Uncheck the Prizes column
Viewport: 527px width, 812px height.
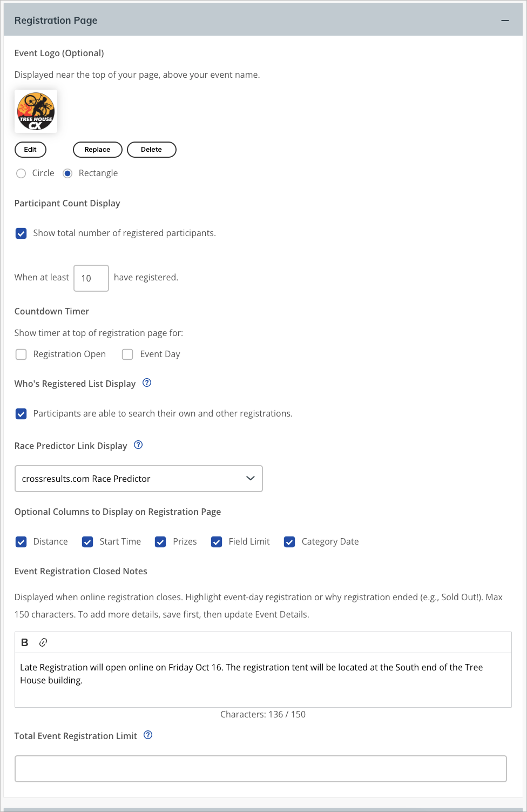pyautogui.click(x=160, y=542)
